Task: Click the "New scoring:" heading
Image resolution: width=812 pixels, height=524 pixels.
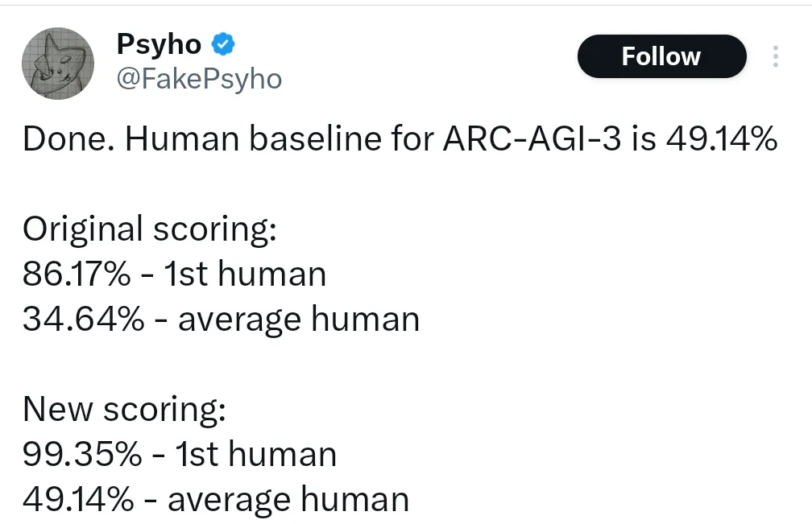Action: (124, 410)
